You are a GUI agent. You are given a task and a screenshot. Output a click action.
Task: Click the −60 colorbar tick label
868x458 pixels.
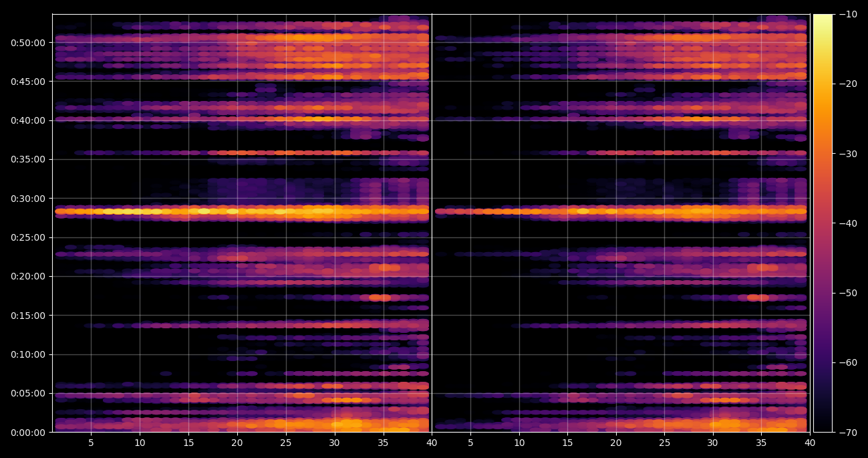point(847,363)
